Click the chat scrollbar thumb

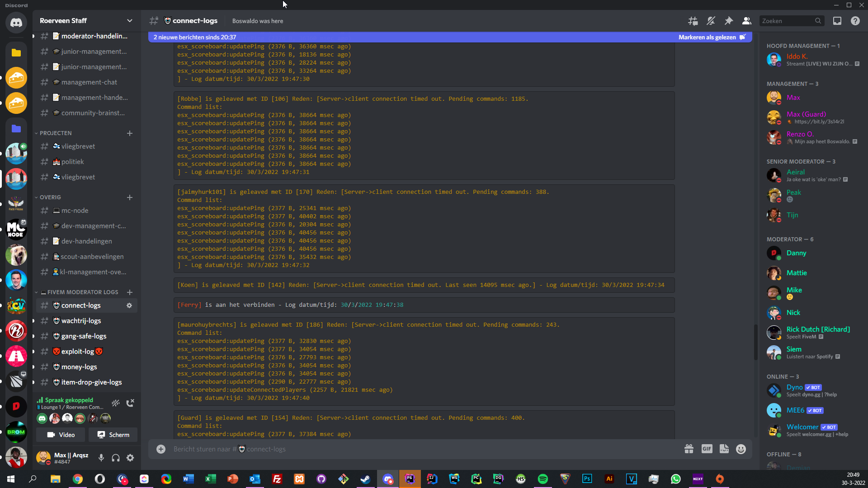(x=755, y=342)
